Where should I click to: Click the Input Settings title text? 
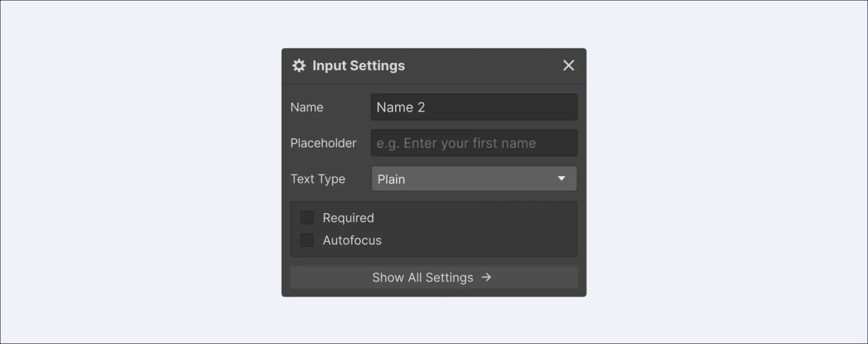(359, 66)
